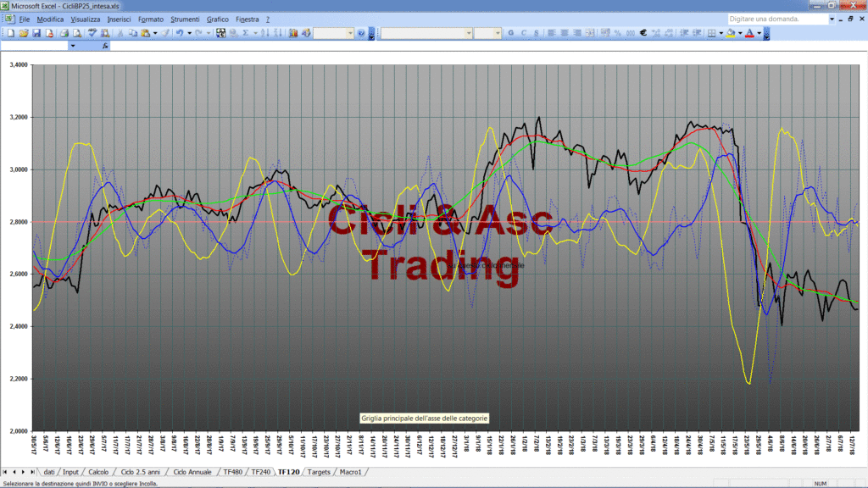Open the Grafico menu
Screen dimensions: 868x488
218,19
